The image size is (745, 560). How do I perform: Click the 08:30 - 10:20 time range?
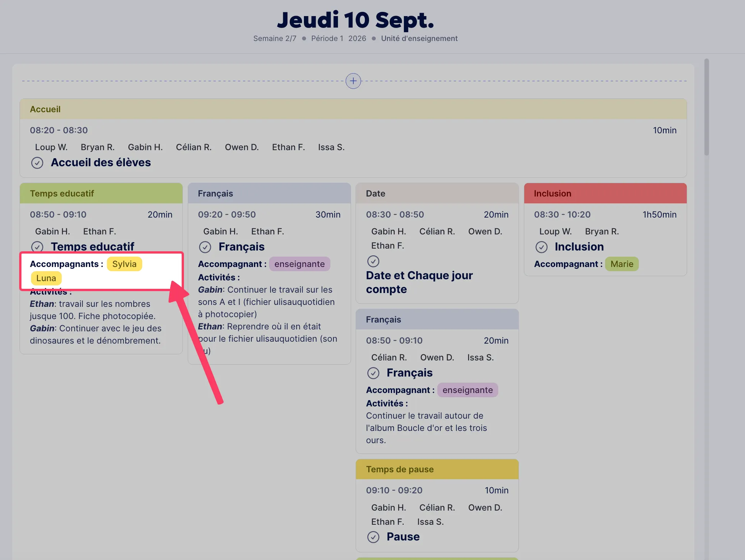(x=562, y=215)
